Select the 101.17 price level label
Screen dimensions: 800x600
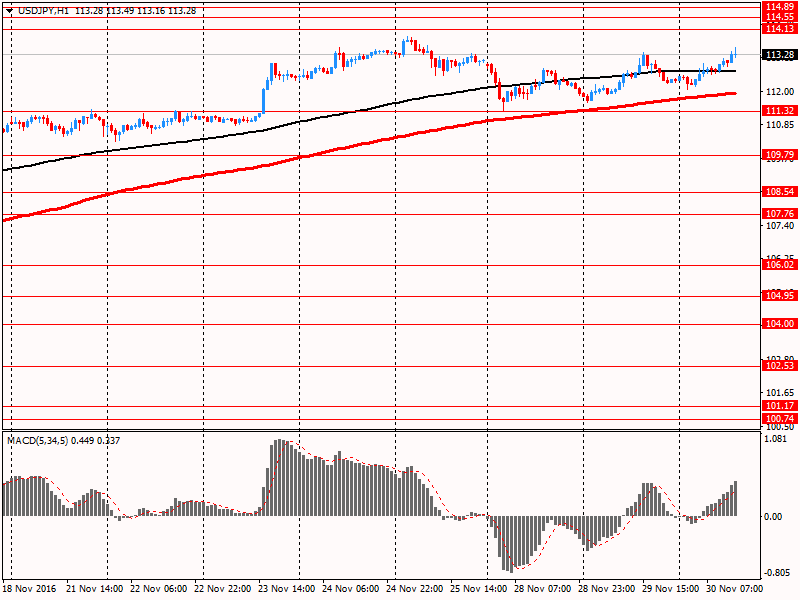[779, 406]
